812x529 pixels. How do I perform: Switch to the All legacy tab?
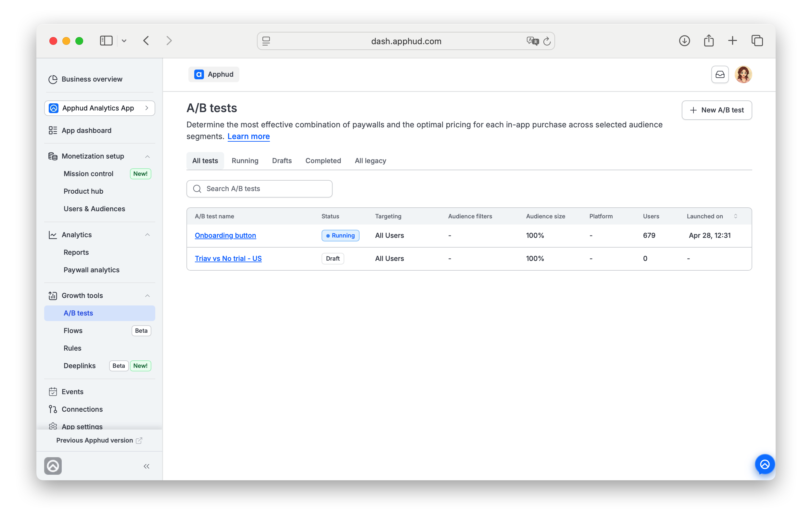tap(370, 161)
